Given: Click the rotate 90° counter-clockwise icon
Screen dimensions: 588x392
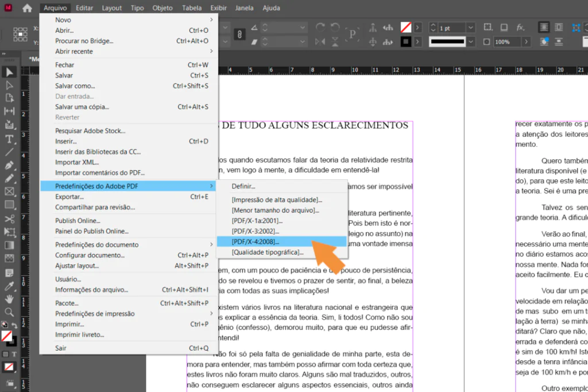Looking at the screenshot, I should pos(335,27).
